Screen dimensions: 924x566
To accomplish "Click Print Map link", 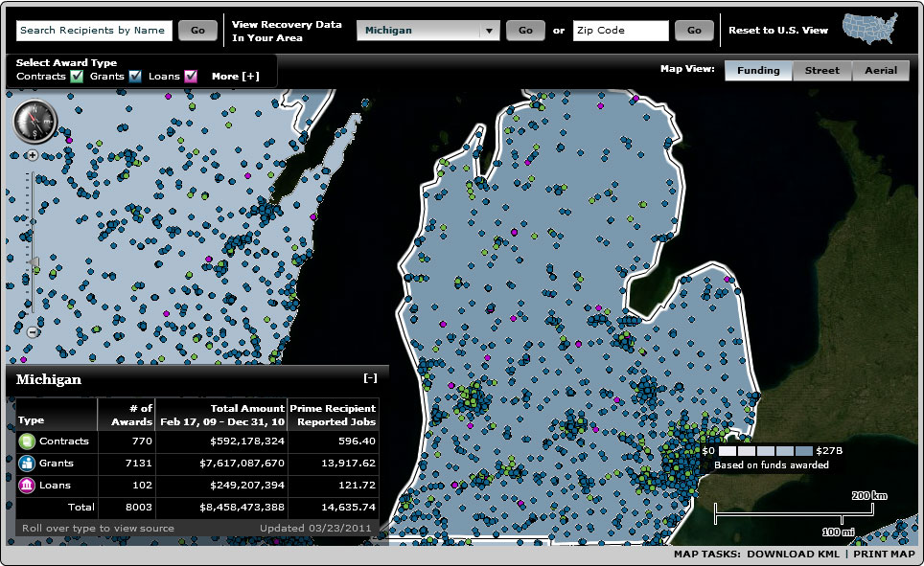I will 884,554.
